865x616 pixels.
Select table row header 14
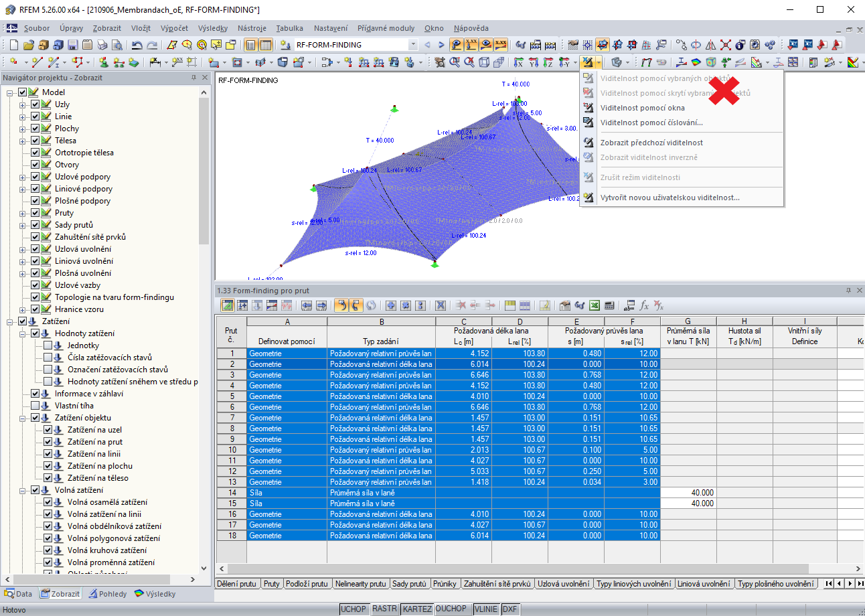(x=231, y=493)
